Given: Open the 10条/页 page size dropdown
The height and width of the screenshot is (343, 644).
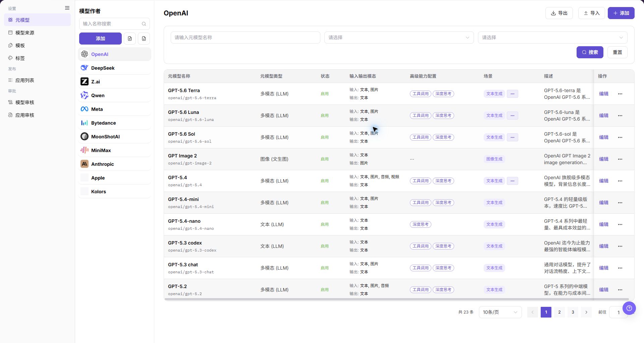Looking at the screenshot, I should [x=500, y=312].
